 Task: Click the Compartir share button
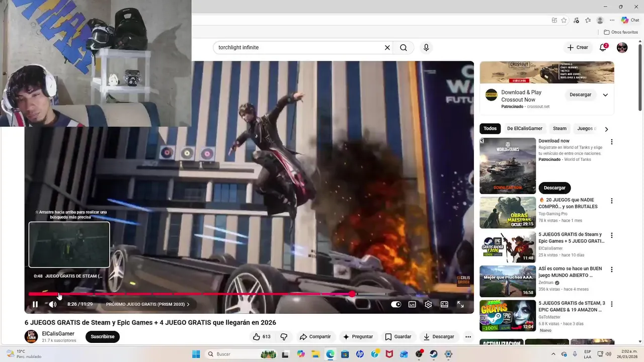tap(315, 337)
